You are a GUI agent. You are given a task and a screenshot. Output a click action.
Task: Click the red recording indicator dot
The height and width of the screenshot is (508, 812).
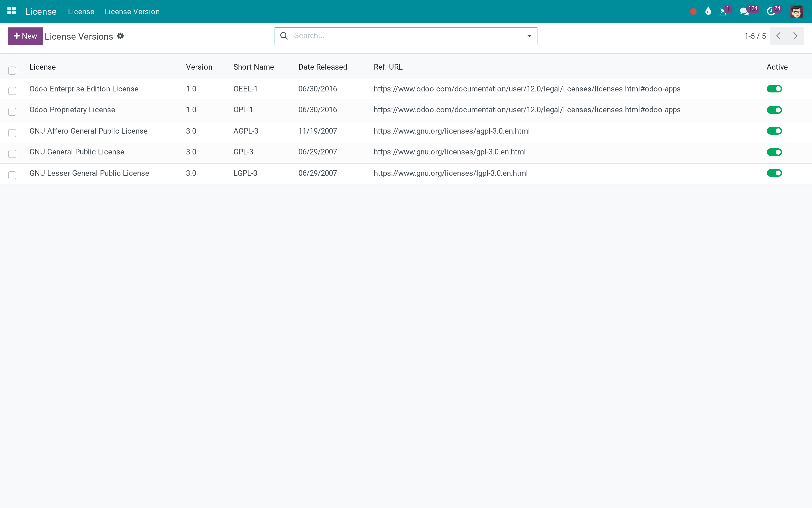click(693, 12)
